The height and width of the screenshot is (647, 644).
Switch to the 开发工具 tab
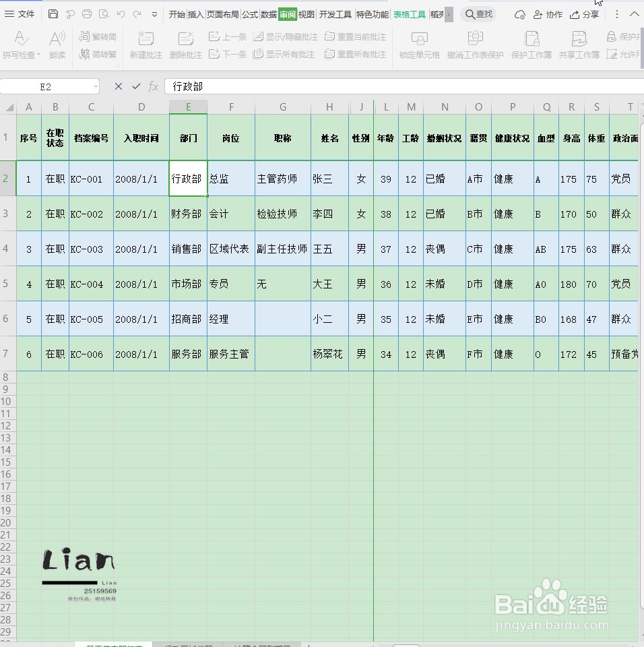pyautogui.click(x=335, y=14)
